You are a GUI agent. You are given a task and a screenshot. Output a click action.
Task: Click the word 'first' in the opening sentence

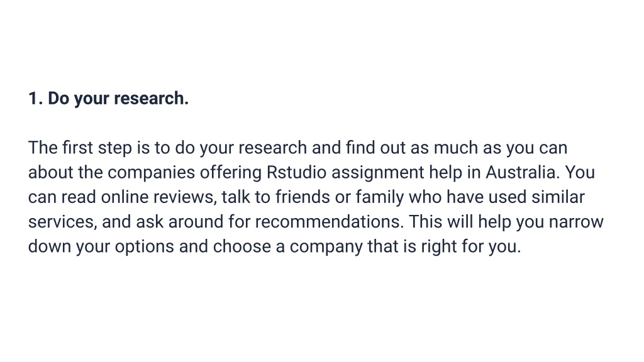pyautogui.click(x=77, y=148)
